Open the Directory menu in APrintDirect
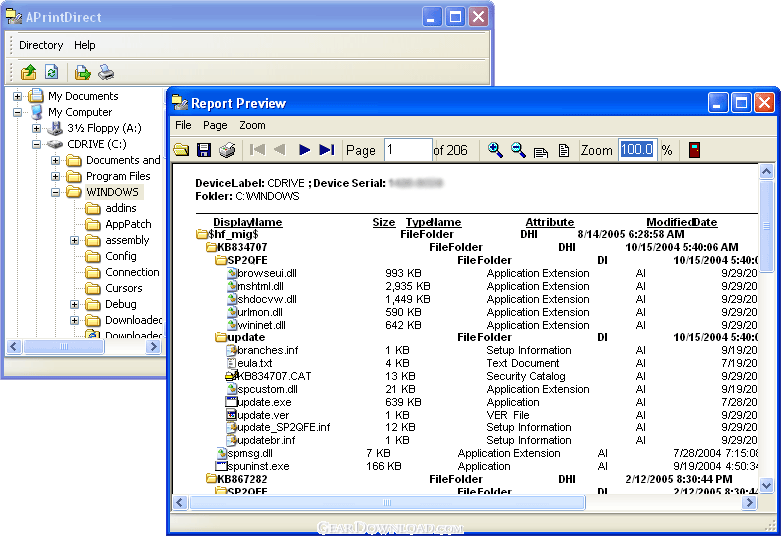The height and width of the screenshot is (536, 781). coord(41,45)
